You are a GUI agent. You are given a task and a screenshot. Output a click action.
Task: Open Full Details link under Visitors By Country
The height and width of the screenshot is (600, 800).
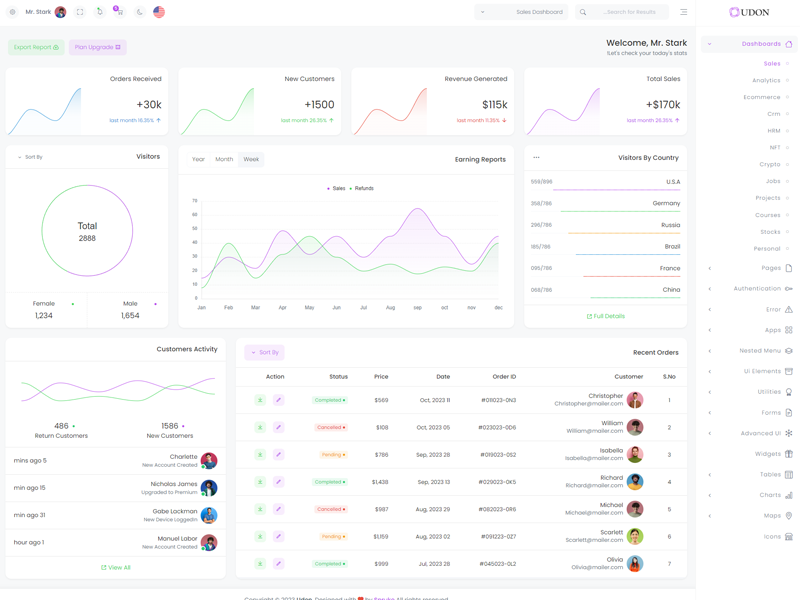tap(605, 316)
